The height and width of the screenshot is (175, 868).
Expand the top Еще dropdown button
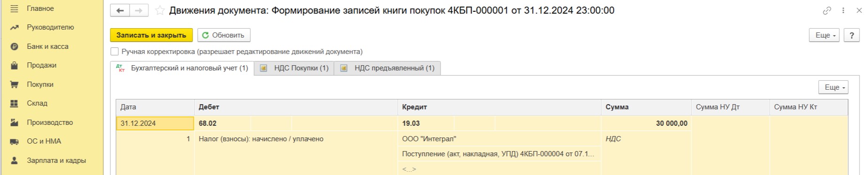pos(824,35)
